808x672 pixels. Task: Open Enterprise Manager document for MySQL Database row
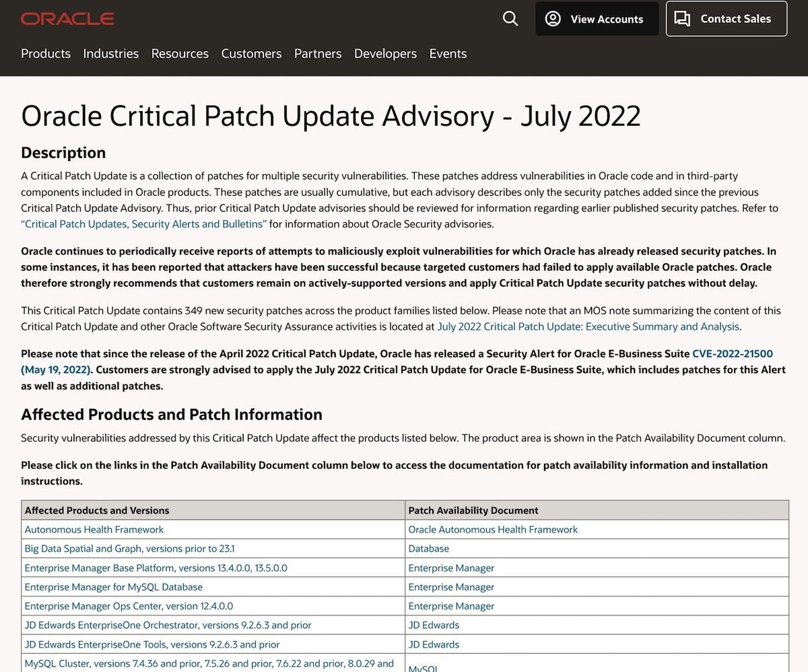coord(451,587)
